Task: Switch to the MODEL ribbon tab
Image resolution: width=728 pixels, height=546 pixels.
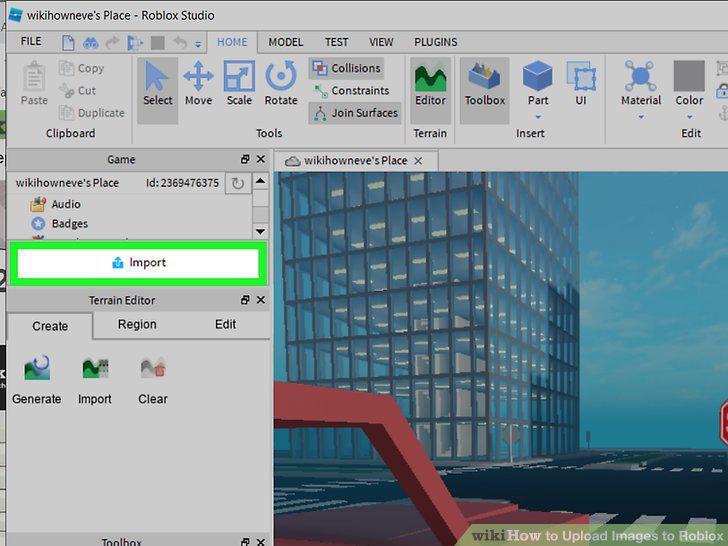Action: tap(286, 42)
